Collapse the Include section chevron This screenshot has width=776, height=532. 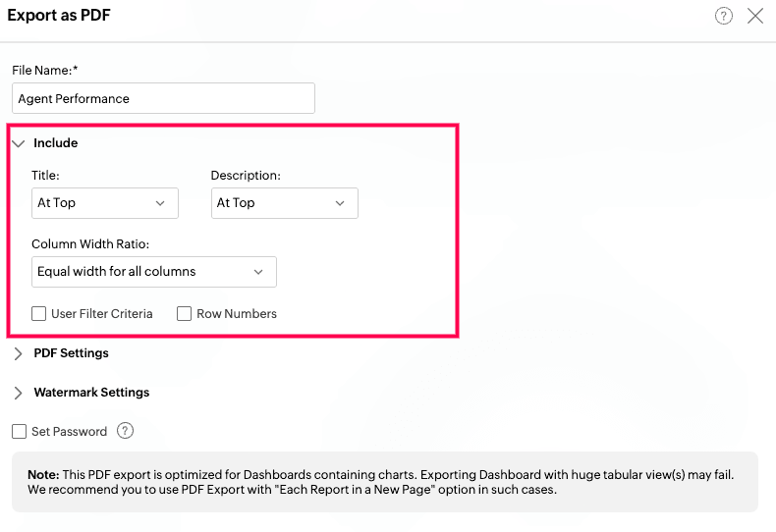pos(19,143)
